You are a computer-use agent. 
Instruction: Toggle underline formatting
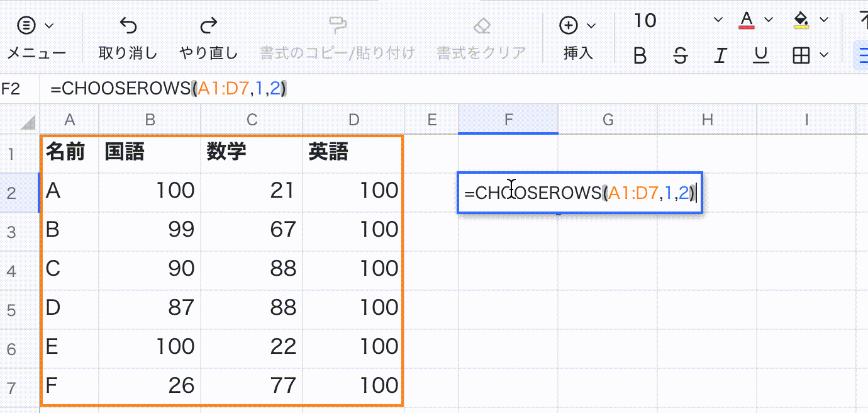coord(761,55)
